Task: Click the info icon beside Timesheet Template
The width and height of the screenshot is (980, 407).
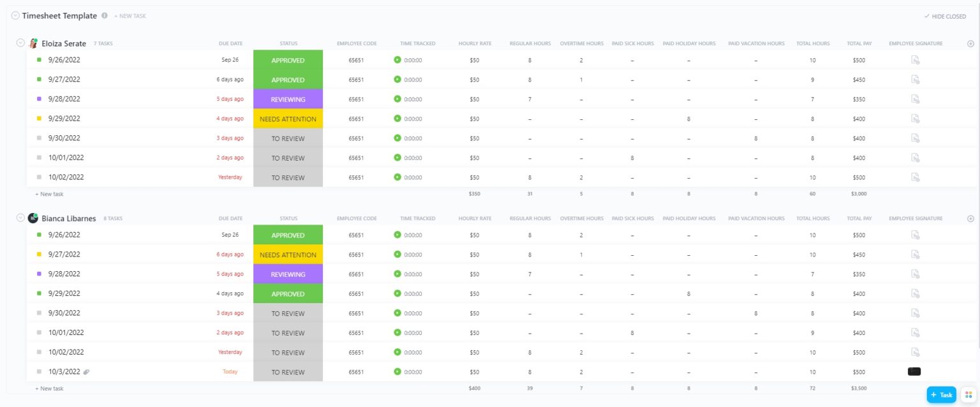Action: pyautogui.click(x=104, y=15)
